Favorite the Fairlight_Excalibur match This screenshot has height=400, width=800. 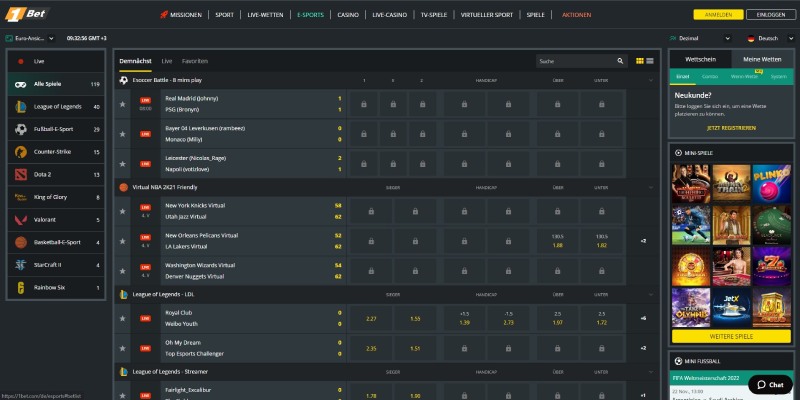coord(122,395)
